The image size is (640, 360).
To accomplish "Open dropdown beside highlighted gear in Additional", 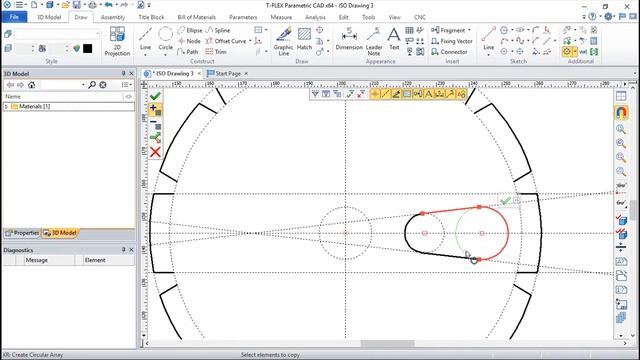I will point(575,52).
